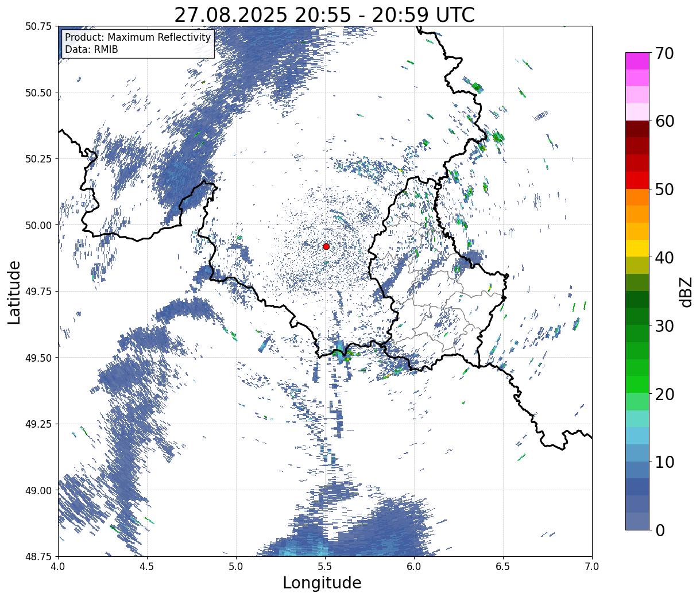Screen dimensions: 700x597
Task: Click the 50.50 latitude tick label
Action: 39,92
